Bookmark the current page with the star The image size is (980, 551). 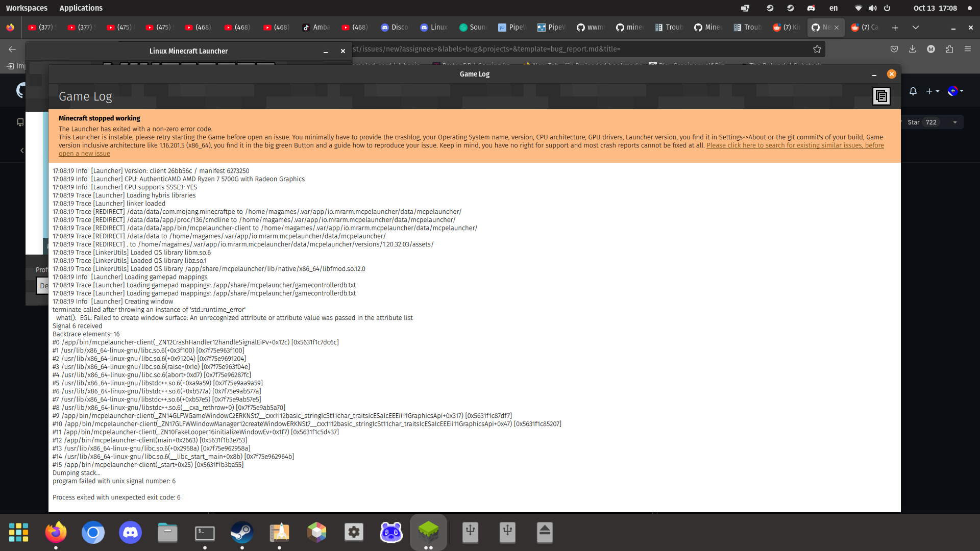pos(817,49)
